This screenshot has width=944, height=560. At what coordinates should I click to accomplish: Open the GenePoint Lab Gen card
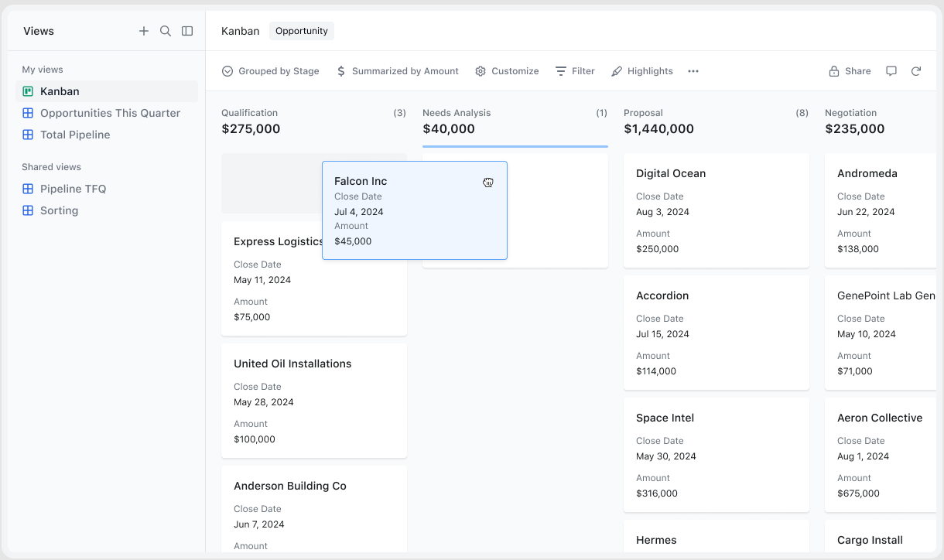(x=881, y=333)
